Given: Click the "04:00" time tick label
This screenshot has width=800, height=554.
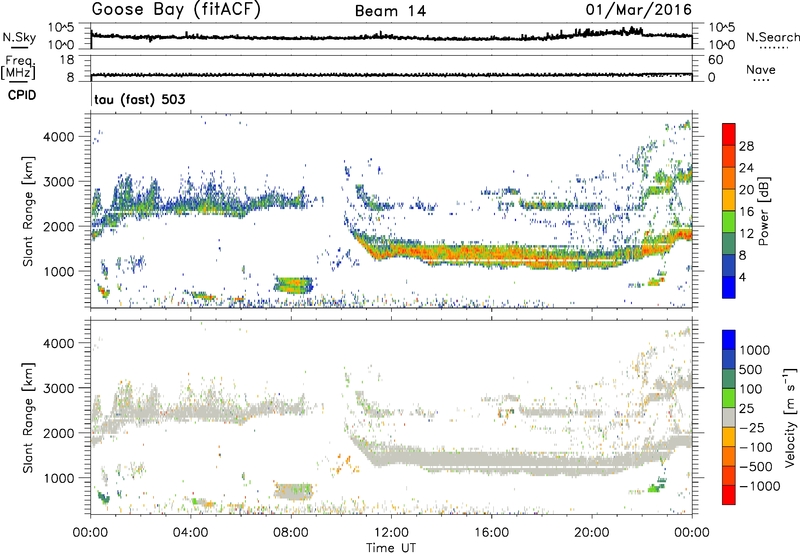Looking at the screenshot, I should pyautogui.click(x=190, y=533).
